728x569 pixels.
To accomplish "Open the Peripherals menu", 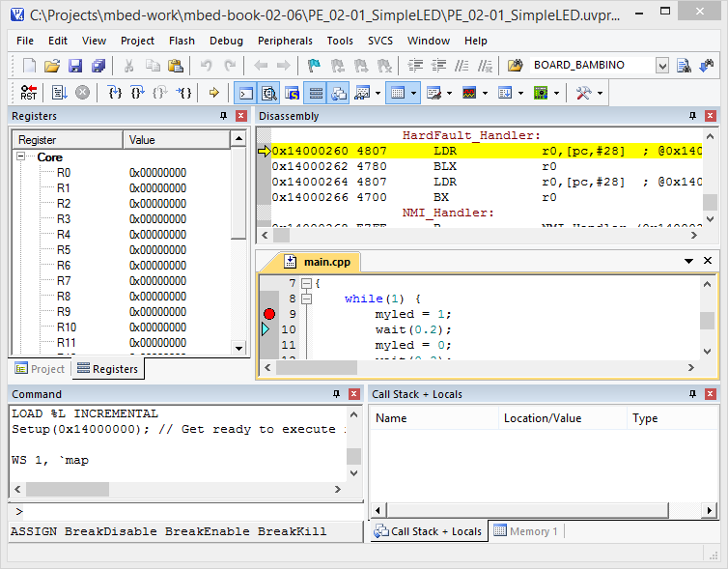I will (x=285, y=41).
